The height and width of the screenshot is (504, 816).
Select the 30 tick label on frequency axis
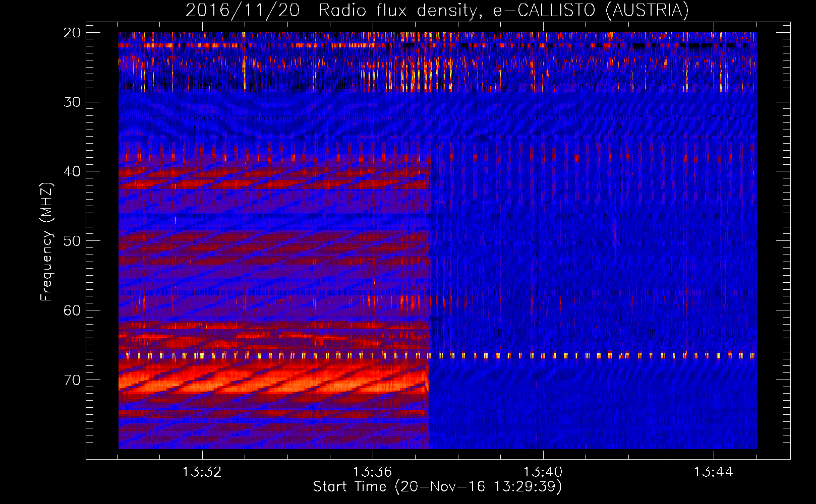(x=73, y=102)
